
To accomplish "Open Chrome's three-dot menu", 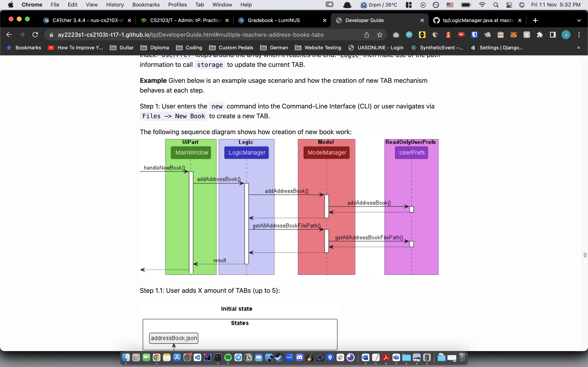I will 579,35.
